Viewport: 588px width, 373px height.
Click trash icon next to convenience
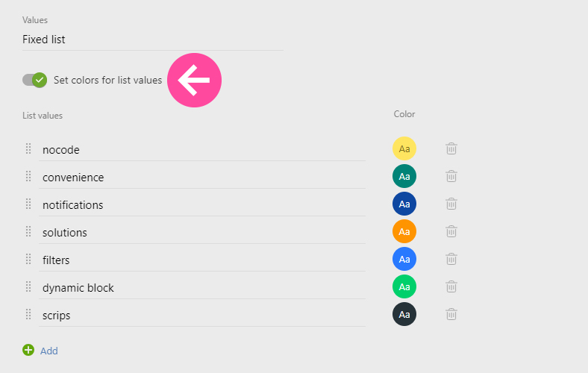(451, 176)
